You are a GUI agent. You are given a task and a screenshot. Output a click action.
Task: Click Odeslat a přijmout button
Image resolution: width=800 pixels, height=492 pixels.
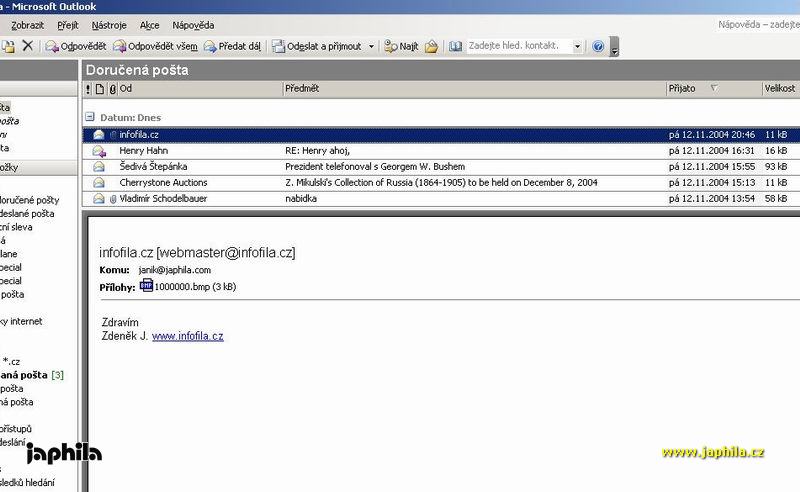point(317,46)
